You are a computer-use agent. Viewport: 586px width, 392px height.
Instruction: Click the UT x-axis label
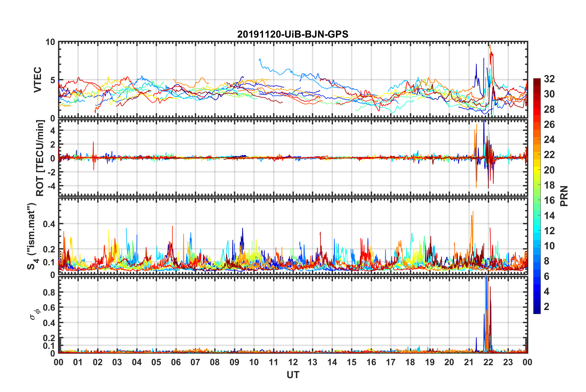[x=293, y=375]
